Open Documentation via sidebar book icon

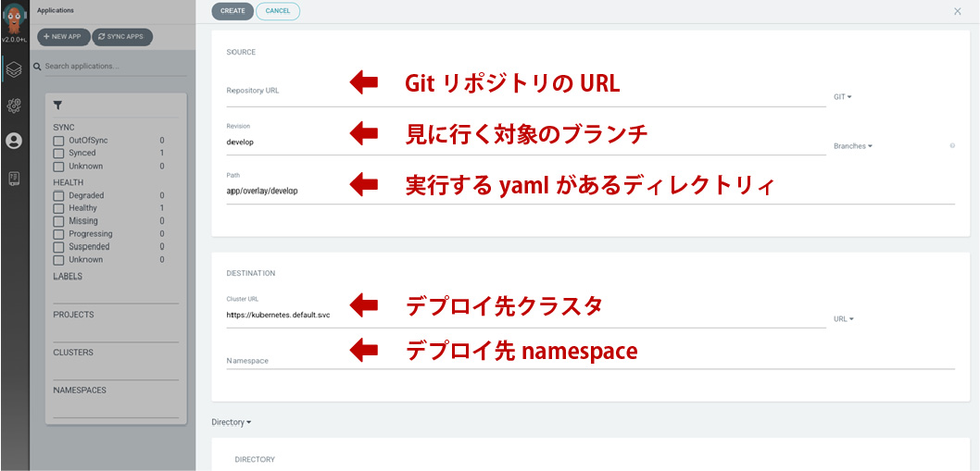pos(14,178)
